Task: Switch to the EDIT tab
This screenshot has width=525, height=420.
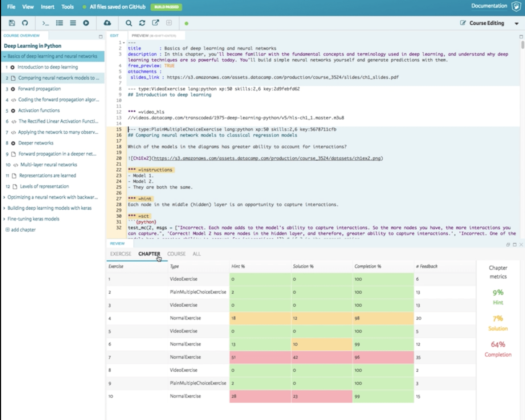Action: [114, 36]
